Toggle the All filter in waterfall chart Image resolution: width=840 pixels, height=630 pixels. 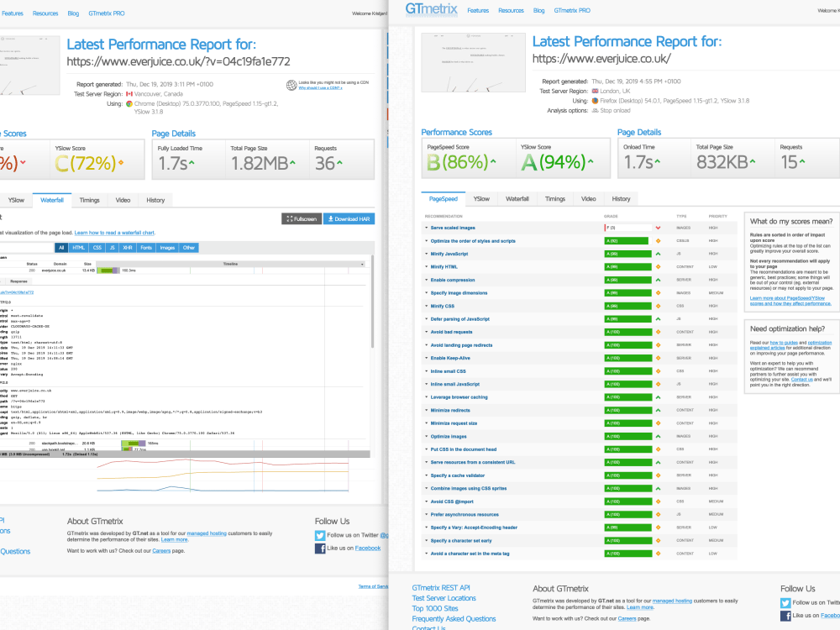click(61, 248)
